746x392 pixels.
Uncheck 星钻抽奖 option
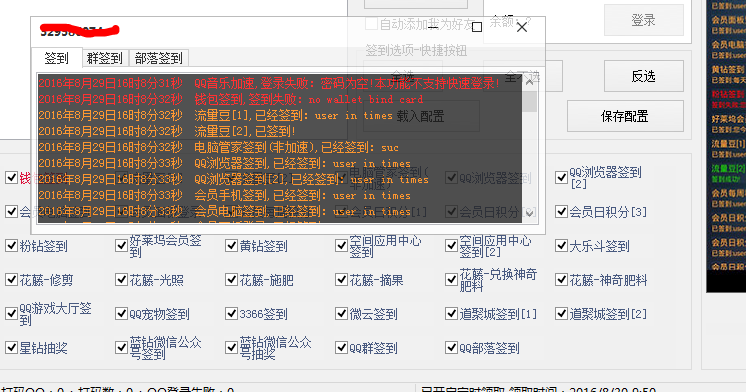pos(11,348)
